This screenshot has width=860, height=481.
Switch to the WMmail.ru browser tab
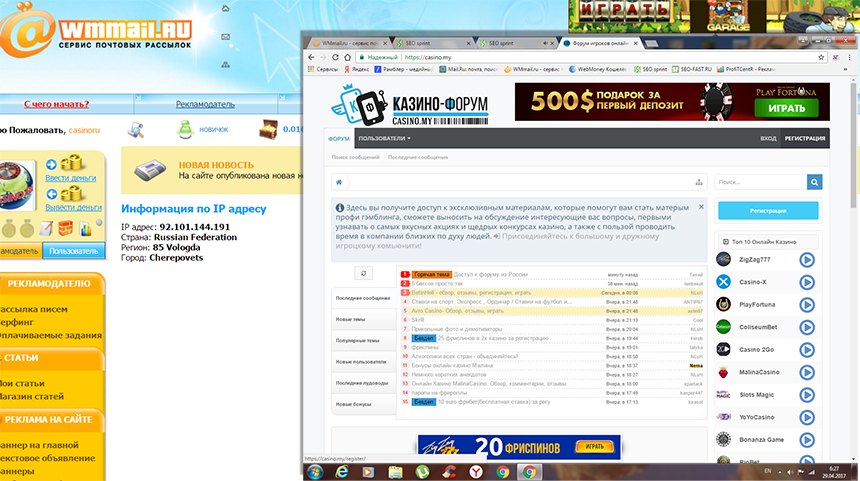(348, 43)
